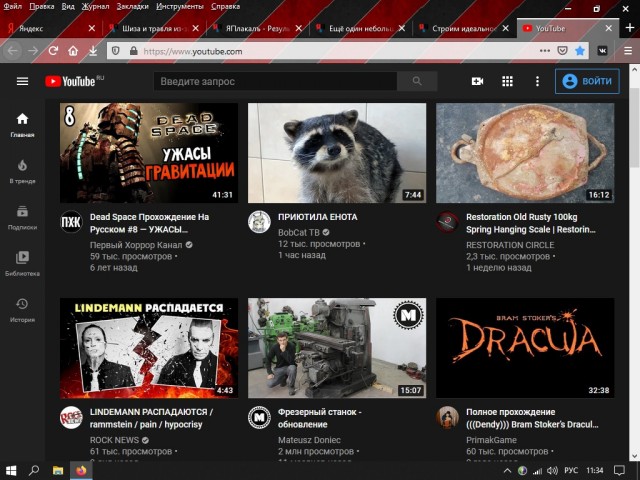Open Restoration Old Rusty 100kg video title
The height and width of the screenshot is (480, 640).
pos(531,223)
